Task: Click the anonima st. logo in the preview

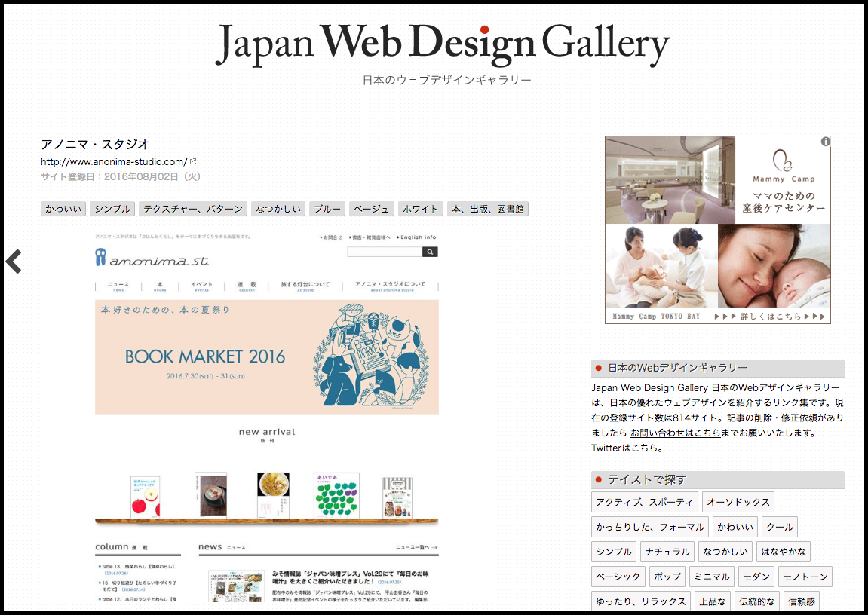Action: coord(152,258)
